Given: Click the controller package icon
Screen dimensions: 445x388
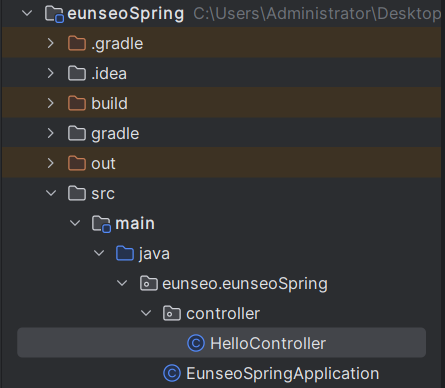Looking at the screenshot, I should point(172,313).
